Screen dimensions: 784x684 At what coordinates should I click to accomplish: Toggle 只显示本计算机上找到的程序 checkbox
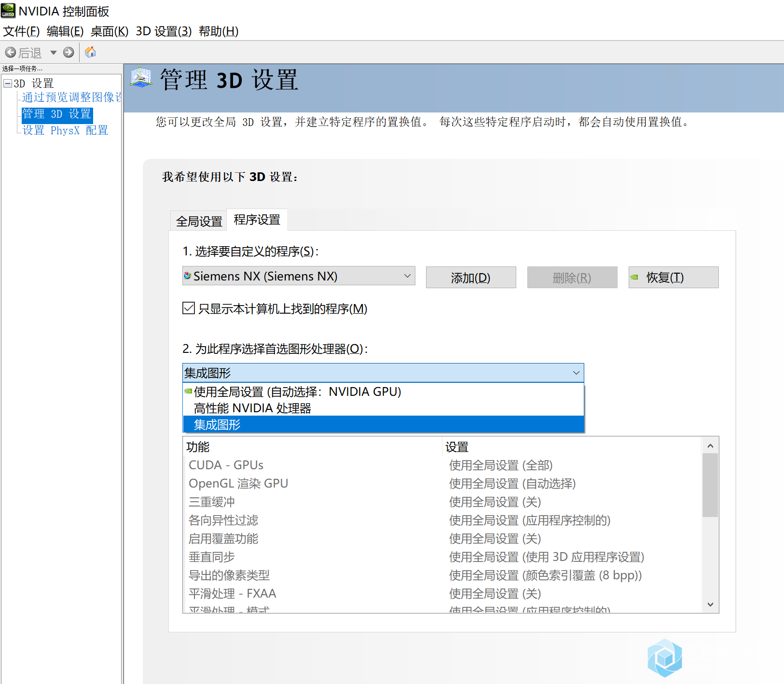(189, 308)
